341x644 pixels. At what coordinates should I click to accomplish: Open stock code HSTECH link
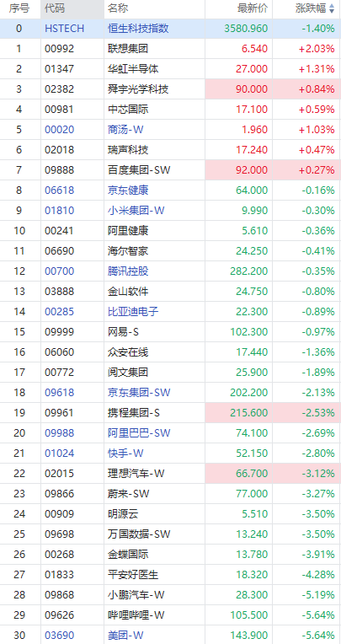[65, 29]
